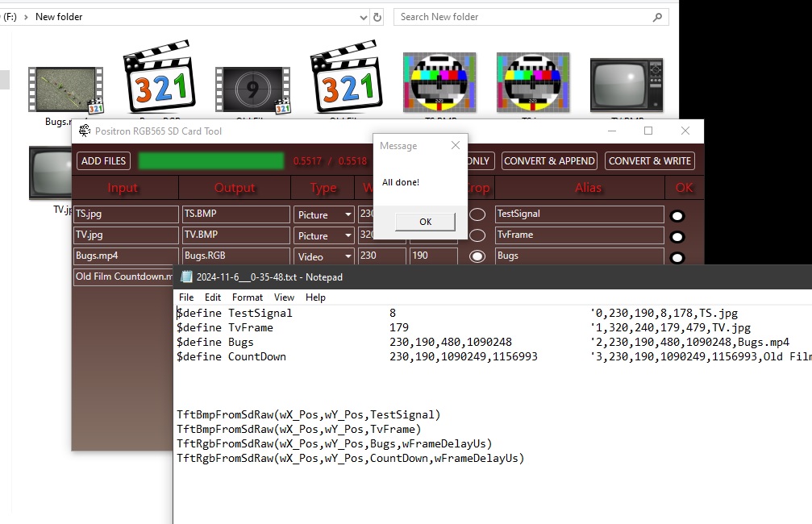Image resolution: width=812 pixels, height=524 pixels.
Task: Open the Format menu in Notepad
Action: pyautogui.click(x=247, y=297)
